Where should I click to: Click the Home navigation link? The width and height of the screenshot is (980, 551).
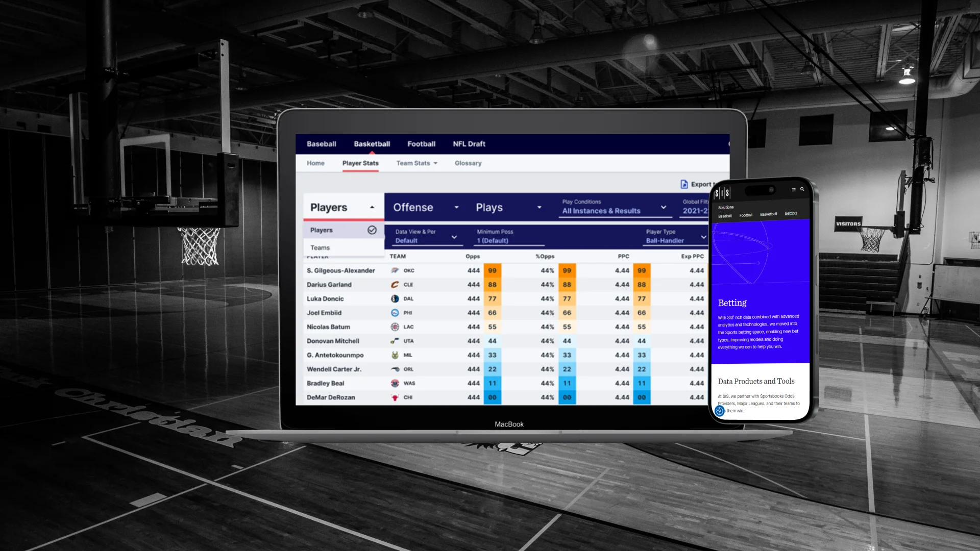point(315,163)
